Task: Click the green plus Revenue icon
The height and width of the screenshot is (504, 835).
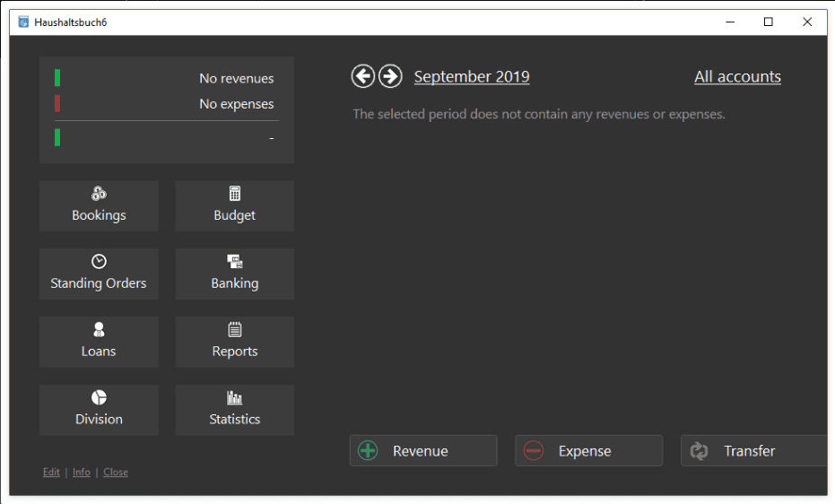Action: pyautogui.click(x=368, y=451)
